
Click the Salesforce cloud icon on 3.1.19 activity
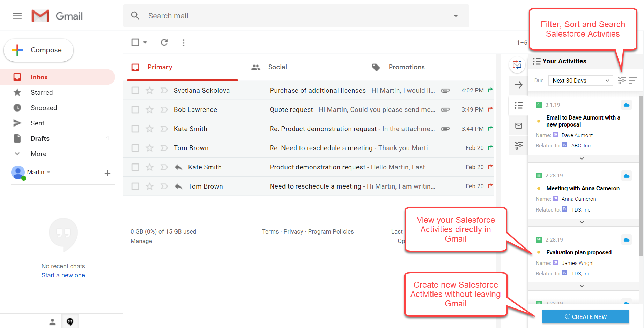pyautogui.click(x=627, y=105)
